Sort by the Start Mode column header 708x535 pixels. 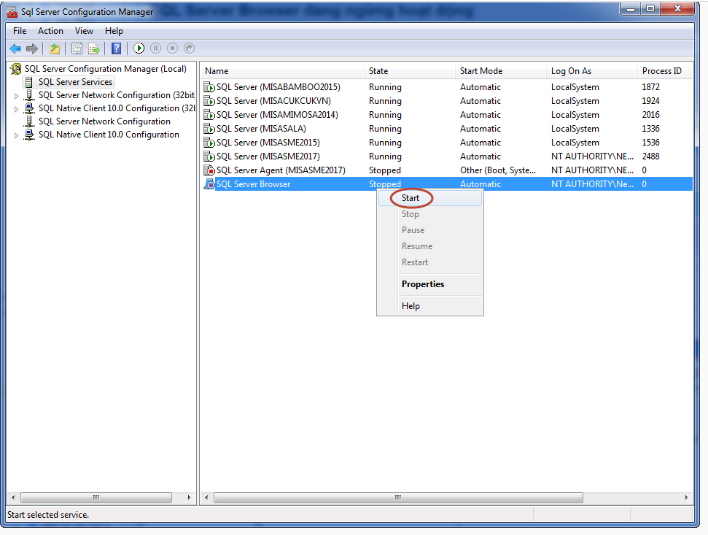pos(501,71)
